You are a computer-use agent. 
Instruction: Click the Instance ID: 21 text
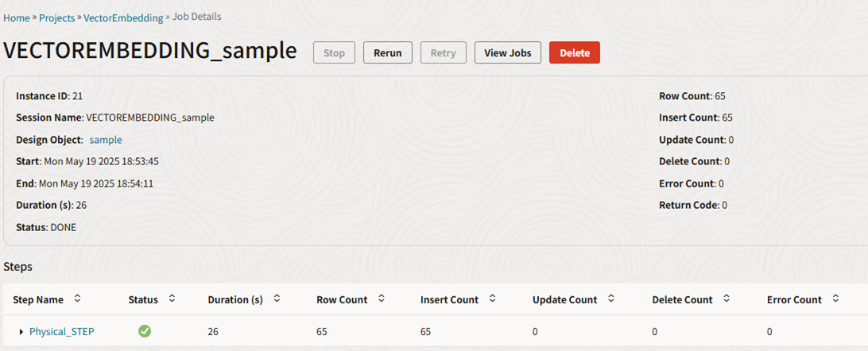click(x=49, y=96)
